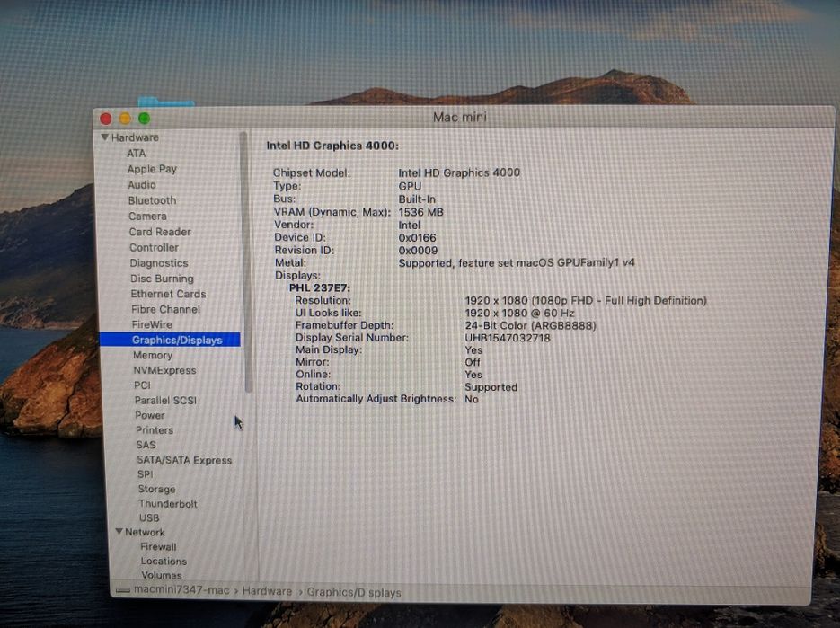The width and height of the screenshot is (840, 628).
Task: Select ATA in the sidebar
Action: pos(136,154)
